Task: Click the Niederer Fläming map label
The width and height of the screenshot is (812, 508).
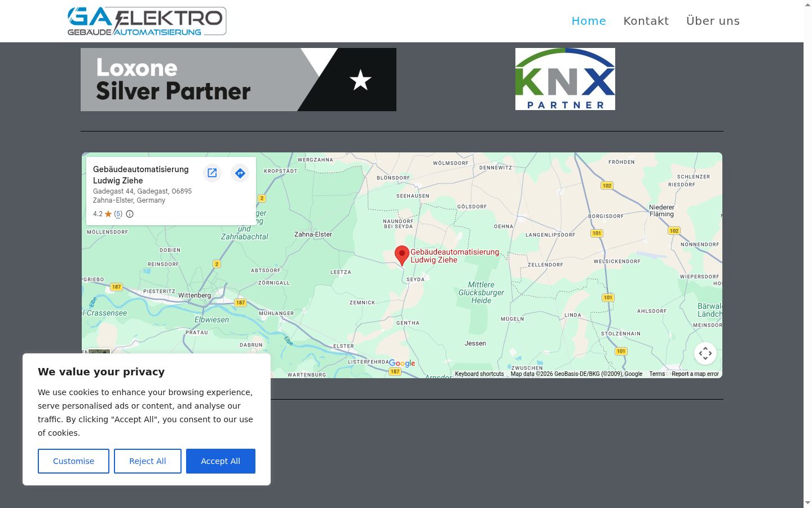Action: point(662,211)
